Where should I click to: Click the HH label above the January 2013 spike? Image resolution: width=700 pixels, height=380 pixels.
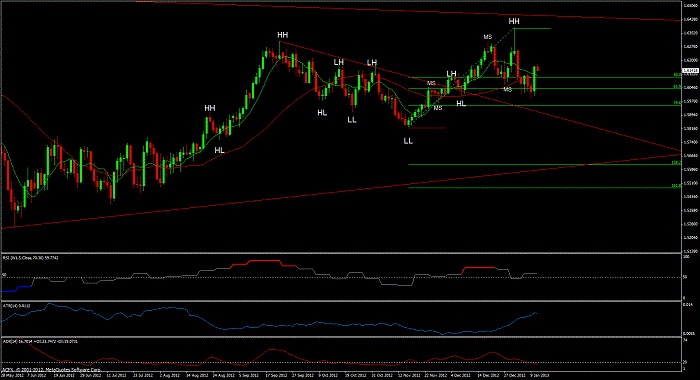point(514,21)
